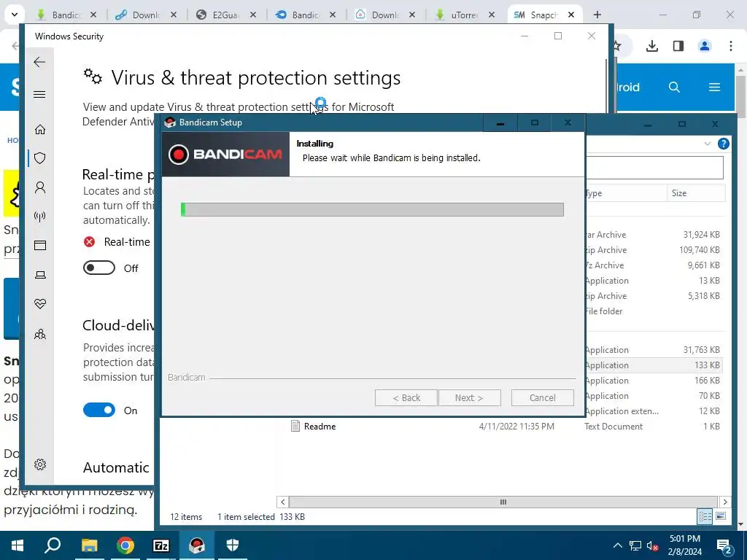This screenshot has height=560, width=747.
Task: Open Chrome three-dot menu
Action: (731, 46)
